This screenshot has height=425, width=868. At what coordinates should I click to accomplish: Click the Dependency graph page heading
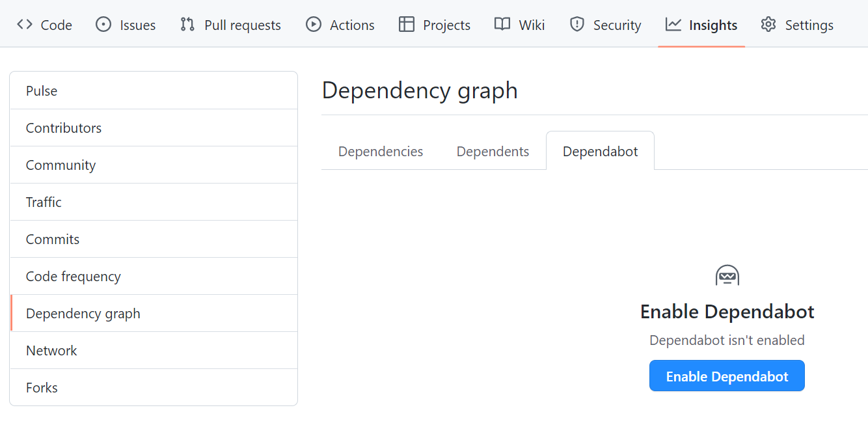tap(420, 90)
